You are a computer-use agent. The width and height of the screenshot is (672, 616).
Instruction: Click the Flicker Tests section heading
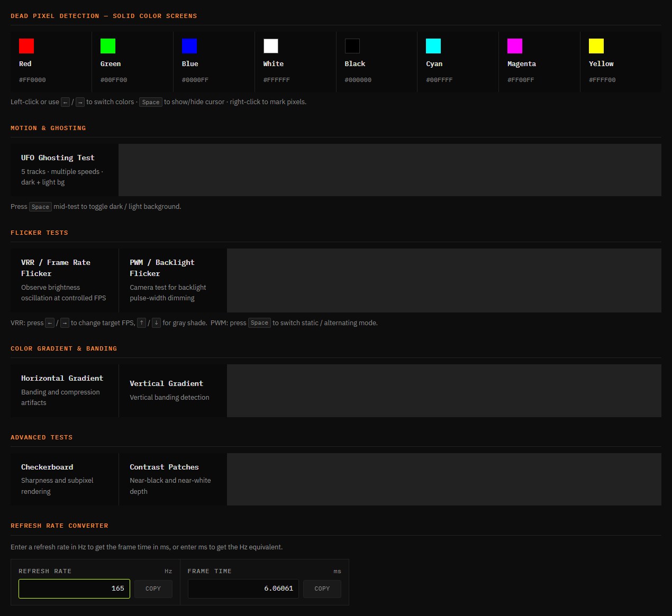pyautogui.click(x=39, y=233)
